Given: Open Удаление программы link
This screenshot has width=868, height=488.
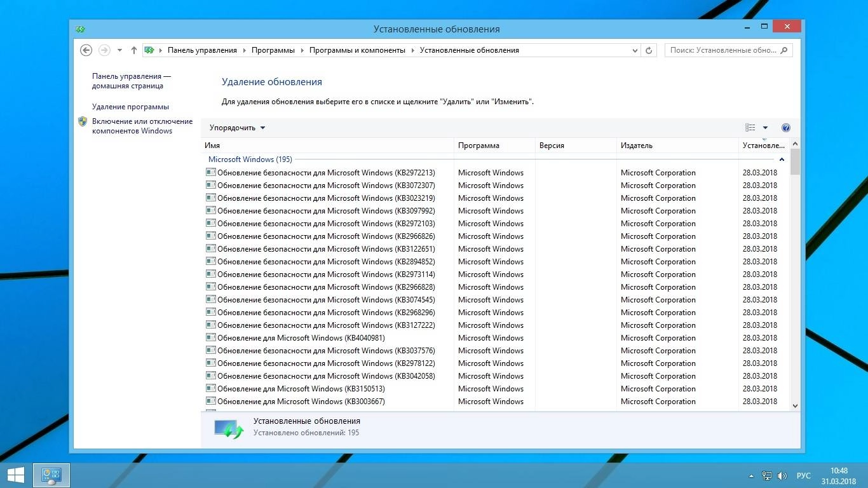Looking at the screenshot, I should 130,107.
